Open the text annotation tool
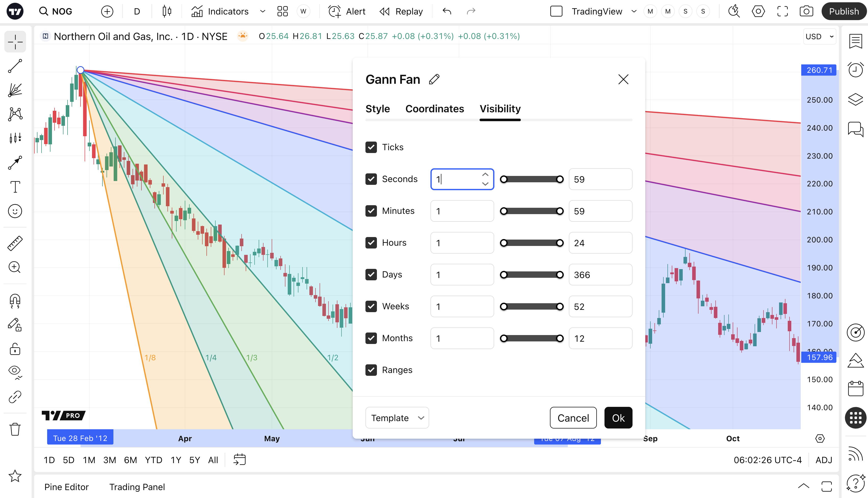This screenshot has height=498, width=868. coord(15,187)
